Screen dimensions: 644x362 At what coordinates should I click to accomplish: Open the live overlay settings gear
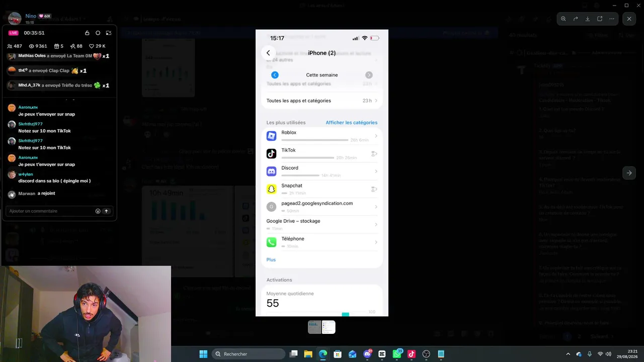coord(98,33)
